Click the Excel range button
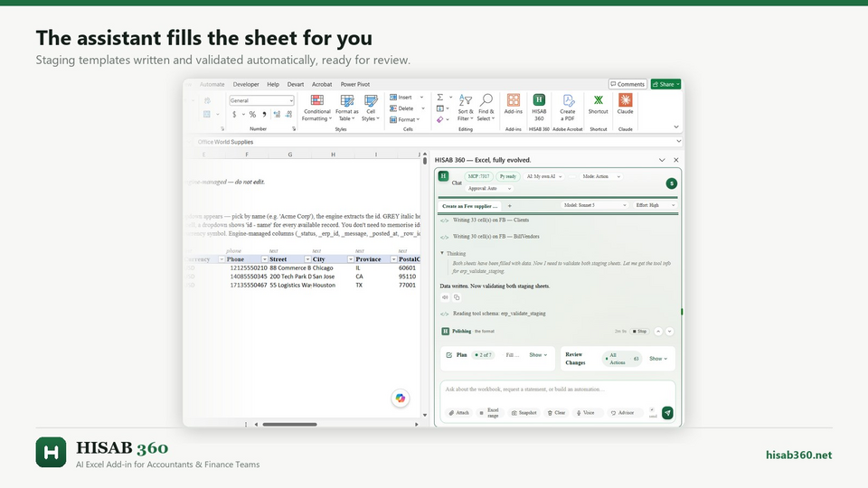 490,413
